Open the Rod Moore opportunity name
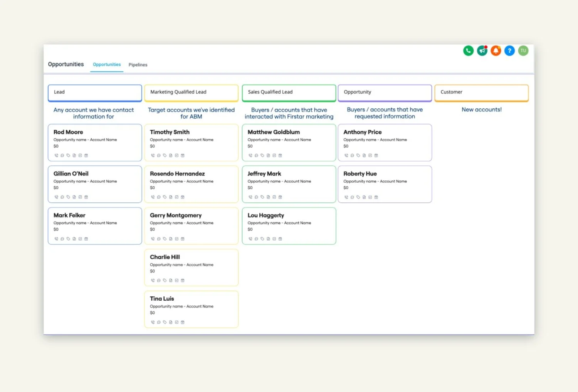The width and height of the screenshot is (578, 392). click(x=68, y=132)
